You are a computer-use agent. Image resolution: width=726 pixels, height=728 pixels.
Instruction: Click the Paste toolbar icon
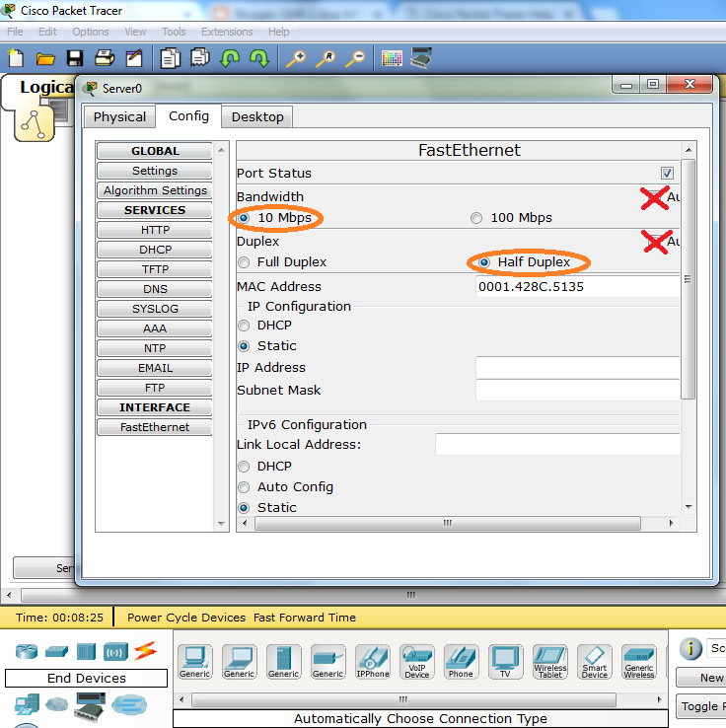pyautogui.click(x=200, y=58)
